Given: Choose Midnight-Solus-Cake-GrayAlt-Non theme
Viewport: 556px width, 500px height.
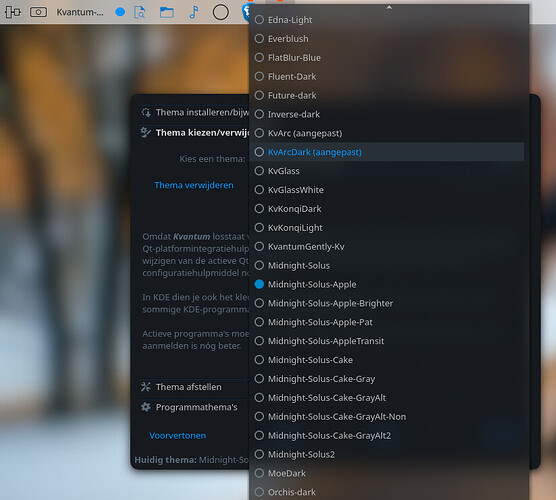Looking at the screenshot, I should (387, 417).
